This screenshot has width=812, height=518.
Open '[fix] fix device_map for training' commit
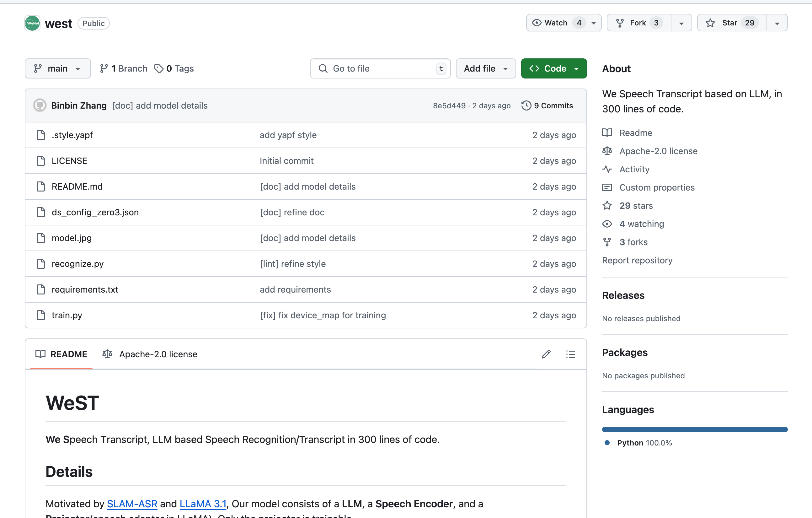click(323, 315)
